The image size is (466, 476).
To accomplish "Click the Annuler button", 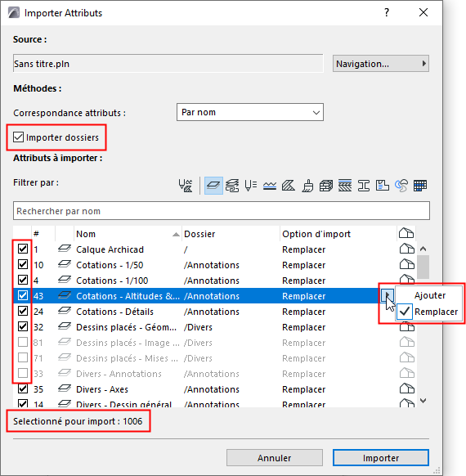I will click(275, 458).
